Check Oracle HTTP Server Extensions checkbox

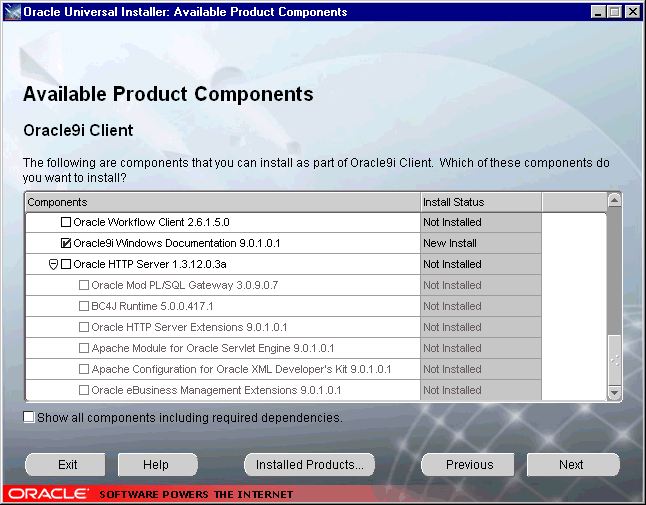point(84,327)
